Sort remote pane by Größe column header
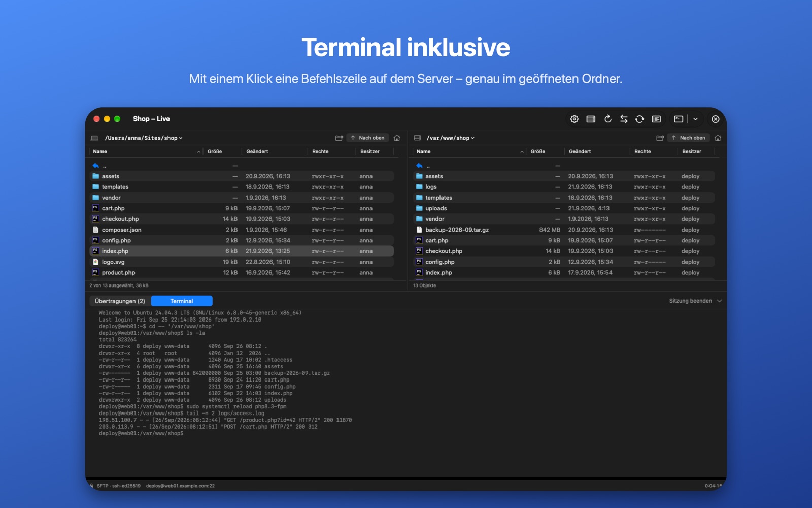 [545, 151]
